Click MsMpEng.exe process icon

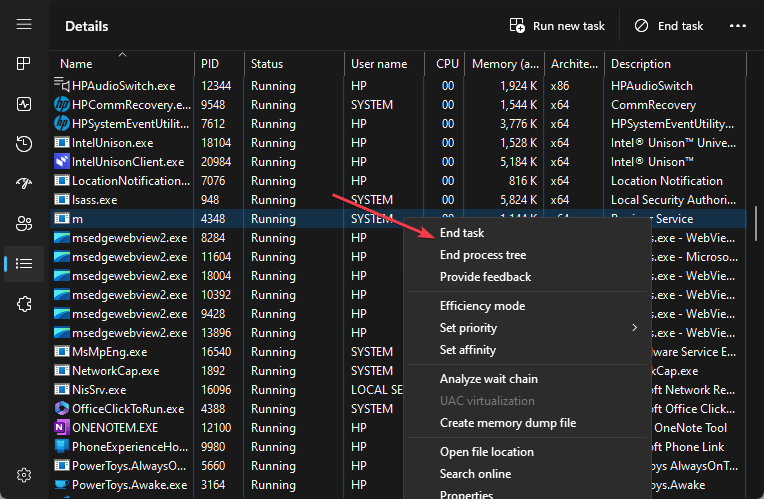[x=61, y=351]
